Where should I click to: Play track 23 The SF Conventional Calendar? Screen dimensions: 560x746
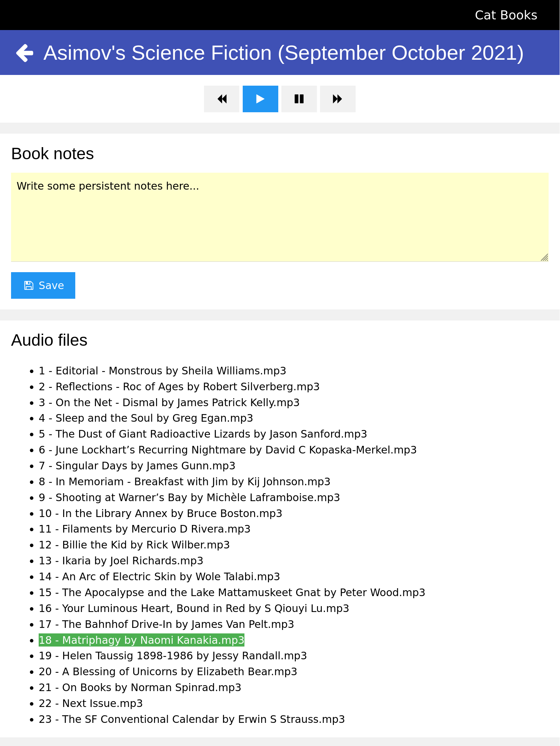tap(192, 719)
